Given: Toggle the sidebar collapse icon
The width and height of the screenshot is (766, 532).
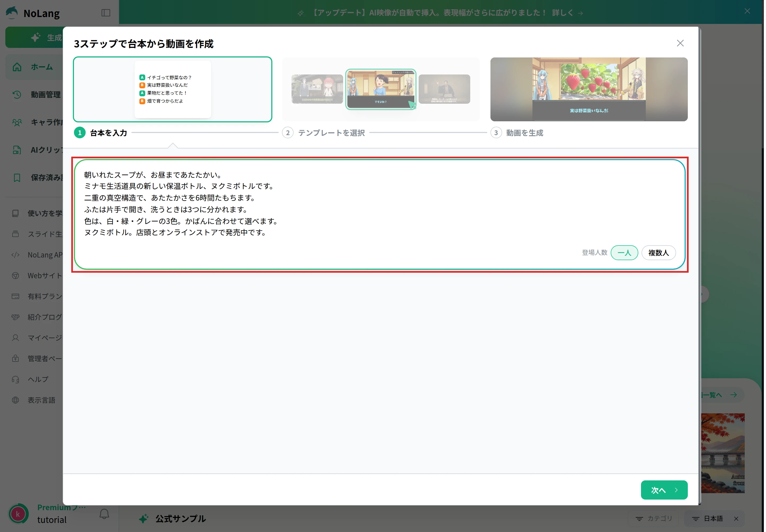Looking at the screenshot, I should (x=106, y=13).
